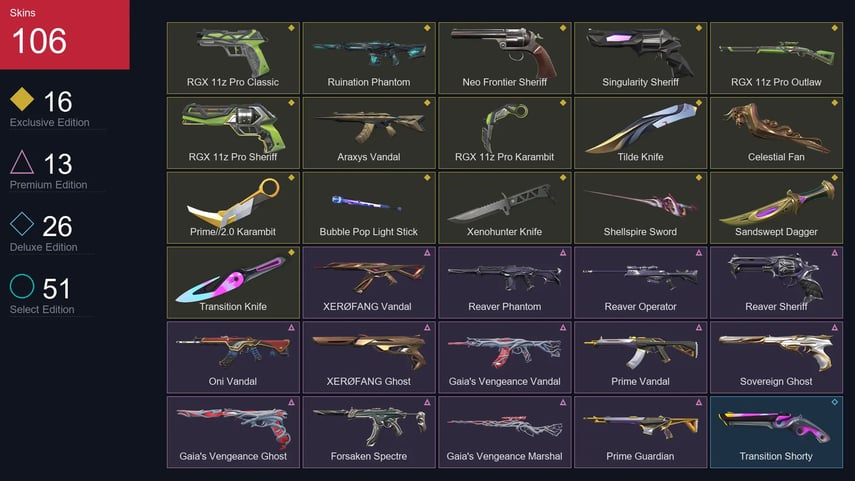Click the blue Deluxe Edition diamond icon
The image size is (855, 481).
click(x=22, y=224)
